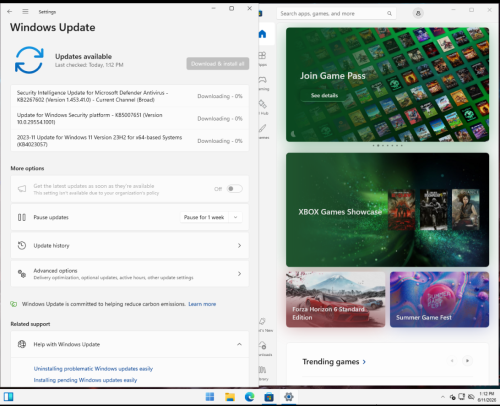Open the Store Home sidebar icon
Image resolution: width=500 pixels, height=406 pixels.
[263, 34]
